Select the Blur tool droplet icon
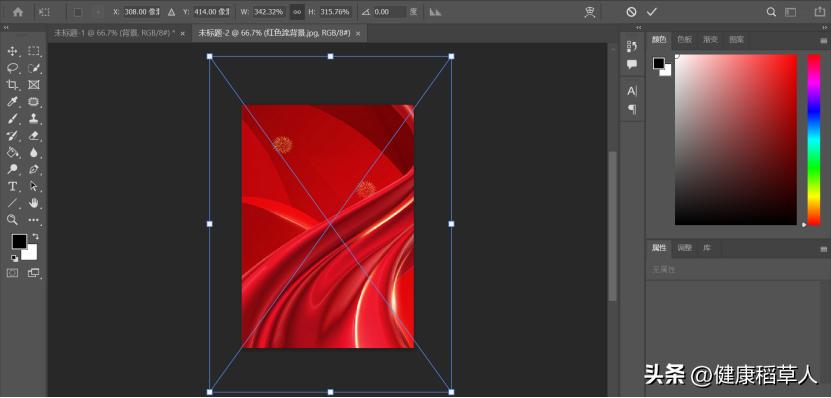 pyautogui.click(x=34, y=153)
